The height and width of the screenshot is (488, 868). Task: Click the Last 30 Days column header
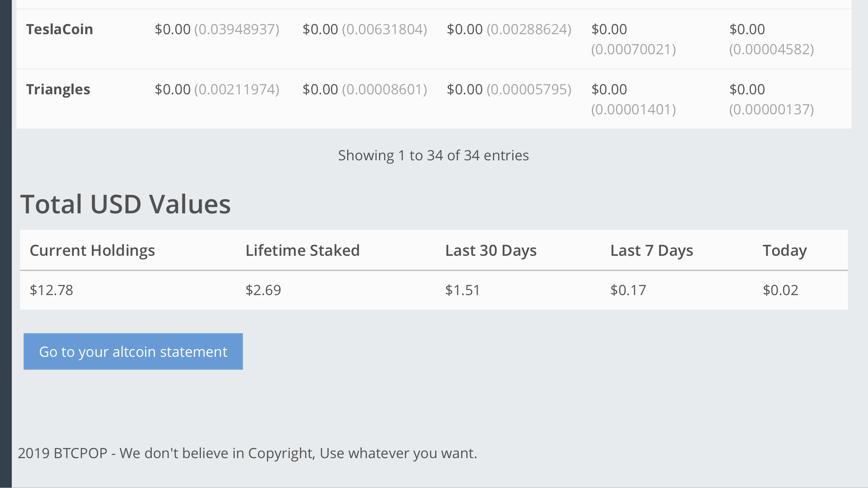point(491,251)
